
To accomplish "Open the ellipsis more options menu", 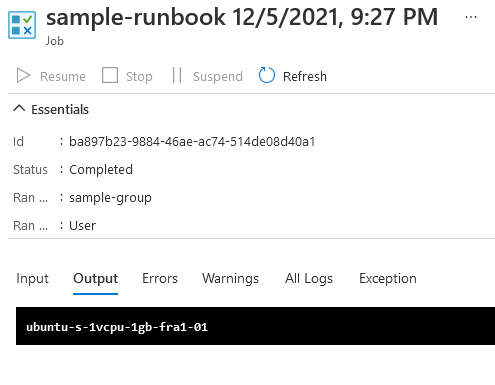I will click(471, 17).
